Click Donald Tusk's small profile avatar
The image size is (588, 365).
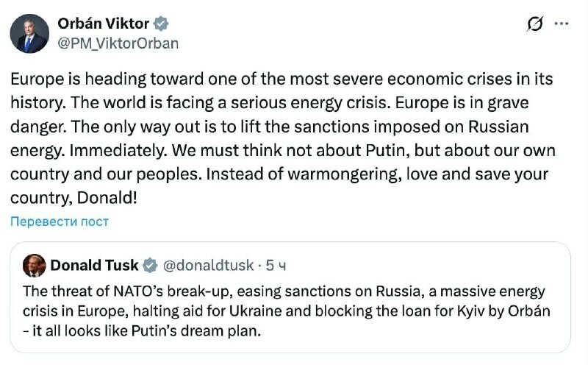click(x=35, y=265)
